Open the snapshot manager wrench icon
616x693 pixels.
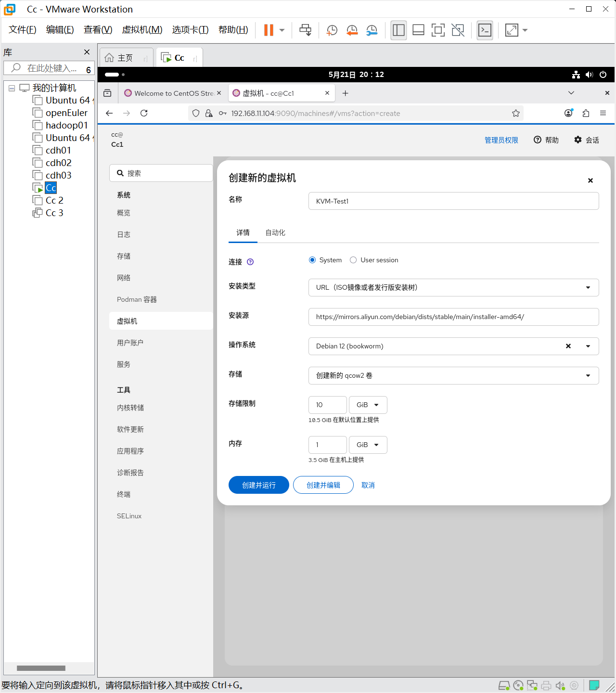(x=372, y=30)
